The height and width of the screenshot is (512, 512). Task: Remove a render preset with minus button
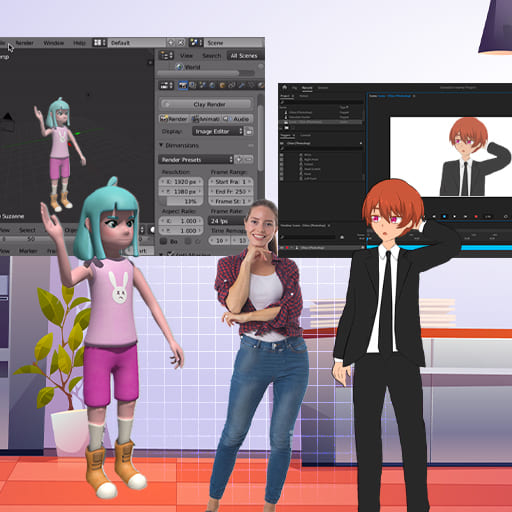click(249, 160)
